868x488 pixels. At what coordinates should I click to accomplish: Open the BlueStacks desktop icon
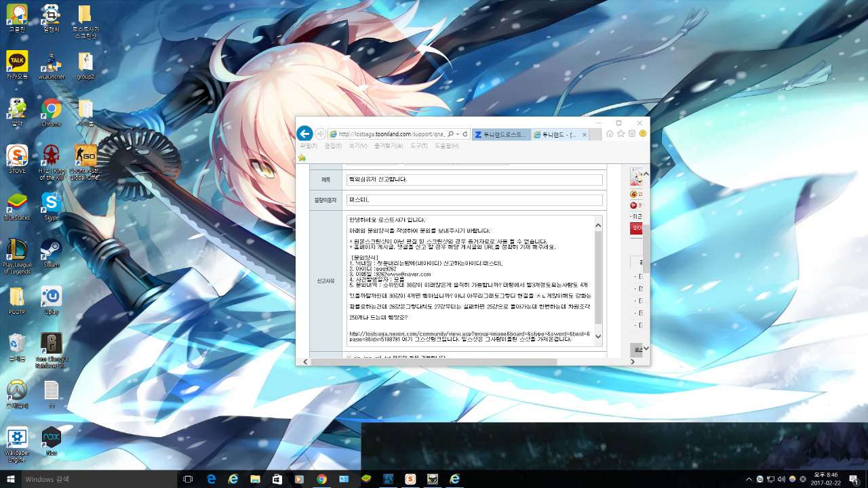click(x=17, y=207)
